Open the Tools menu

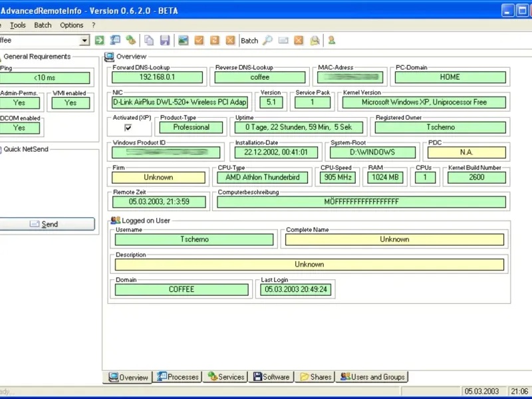tap(18, 25)
